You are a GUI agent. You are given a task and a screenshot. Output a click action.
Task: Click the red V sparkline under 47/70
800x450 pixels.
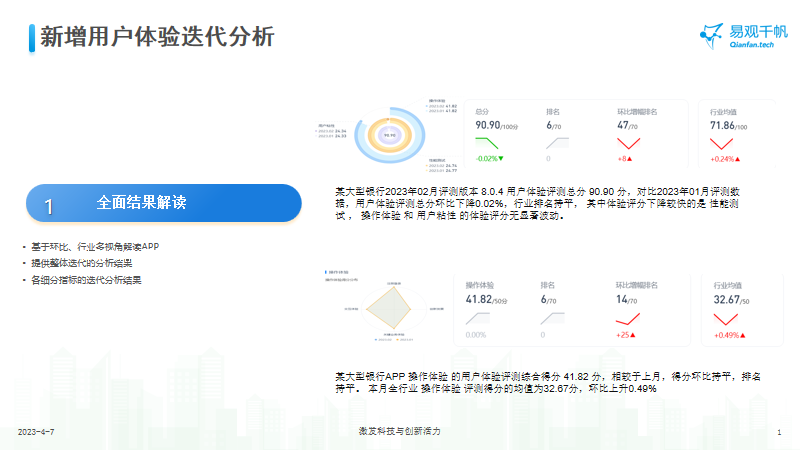click(x=629, y=143)
